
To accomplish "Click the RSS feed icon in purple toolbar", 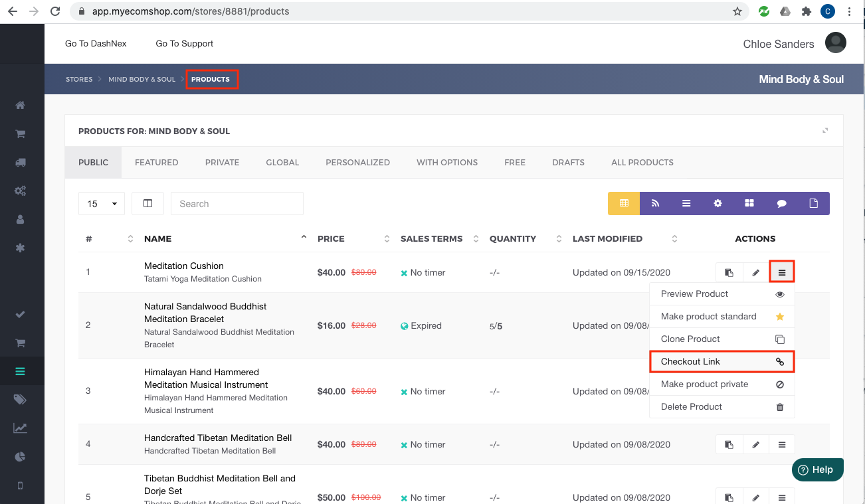I will [655, 204].
